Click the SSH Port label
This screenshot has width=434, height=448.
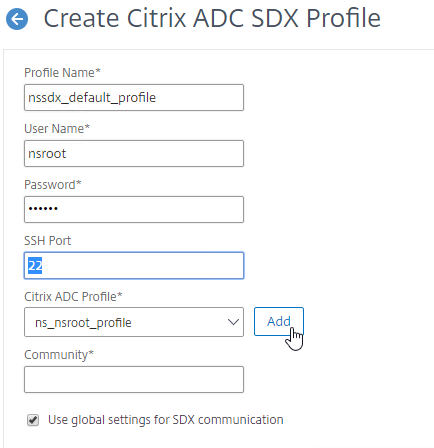[x=48, y=241]
